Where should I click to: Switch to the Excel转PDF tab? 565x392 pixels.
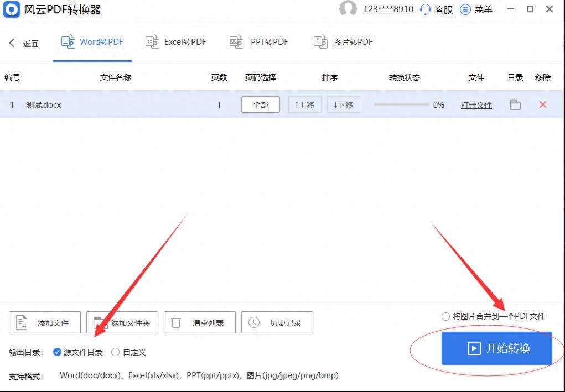pos(176,42)
